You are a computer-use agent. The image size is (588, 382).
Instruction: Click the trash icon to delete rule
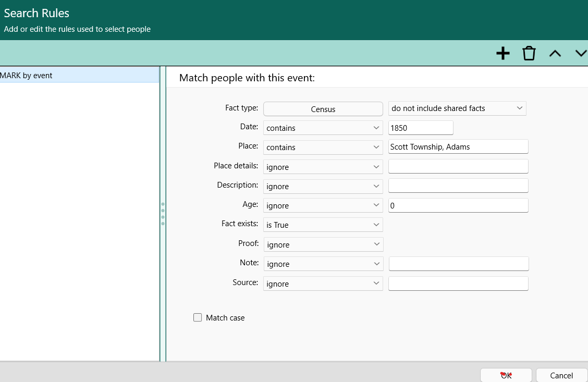coord(529,53)
